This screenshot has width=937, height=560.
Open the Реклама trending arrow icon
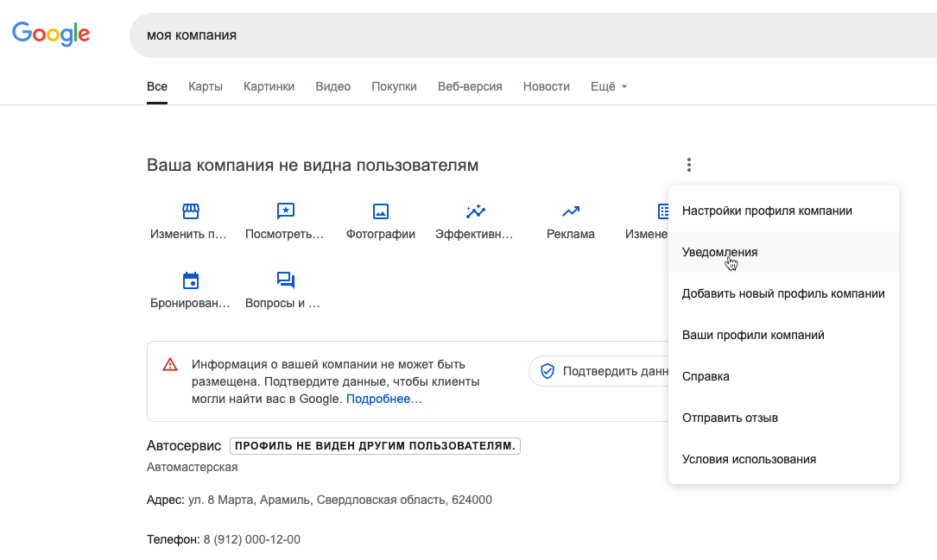pyautogui.click(x=571, y=211)
